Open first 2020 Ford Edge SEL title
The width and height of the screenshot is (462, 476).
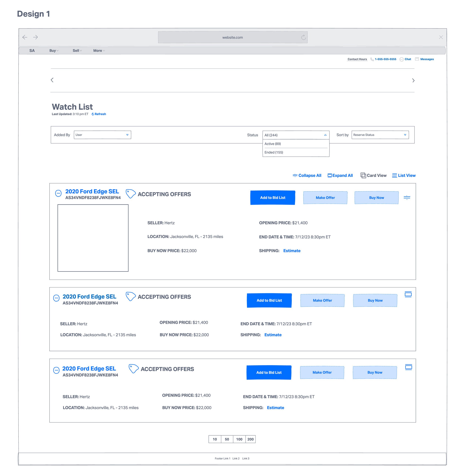[x=92, y=191]
